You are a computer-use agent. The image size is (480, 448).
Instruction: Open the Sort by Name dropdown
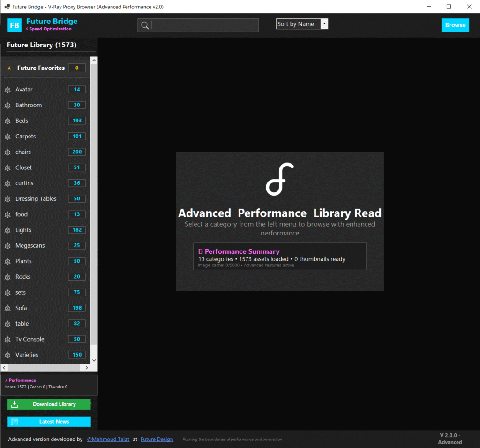[x=298, y=24]
